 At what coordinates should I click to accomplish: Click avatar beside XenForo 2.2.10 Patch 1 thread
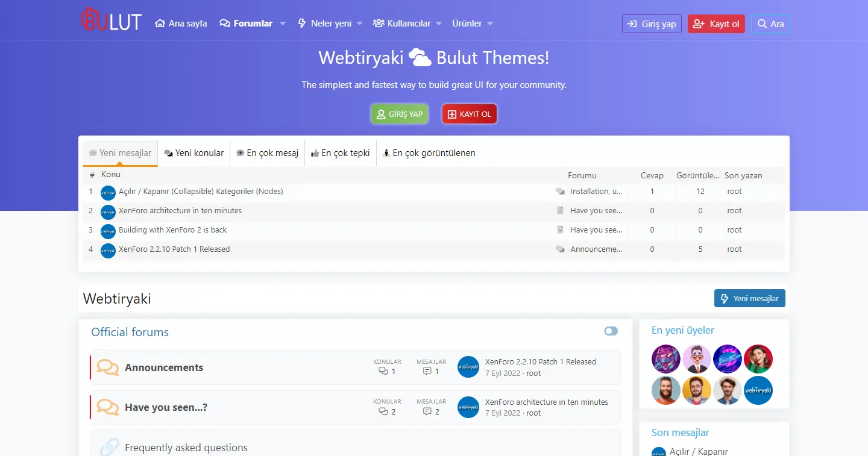[x=108, y=250]
